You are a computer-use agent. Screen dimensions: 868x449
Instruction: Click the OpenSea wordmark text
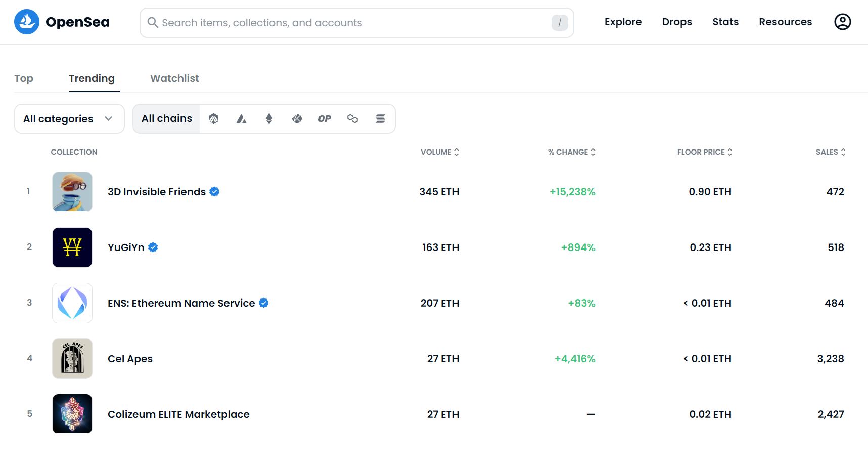point(77,22)
